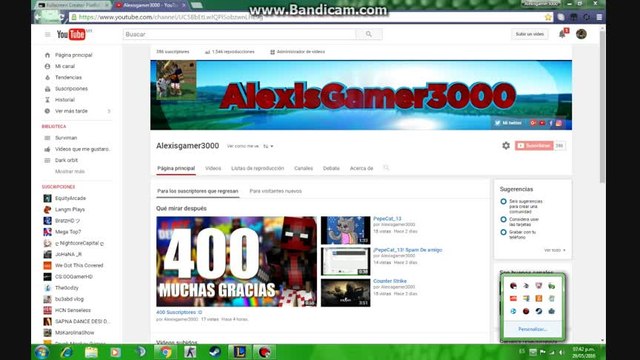Screen dimensions: 640x360
Task: Open the account avatar menu
Action: (581, 34)
